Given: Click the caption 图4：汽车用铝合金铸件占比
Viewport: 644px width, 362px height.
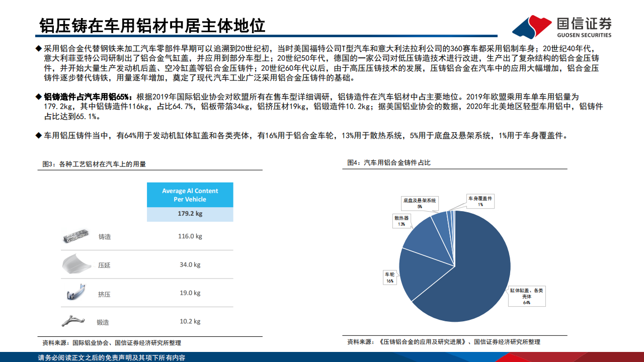Looking at the screenshot, I should coord(389,162).
